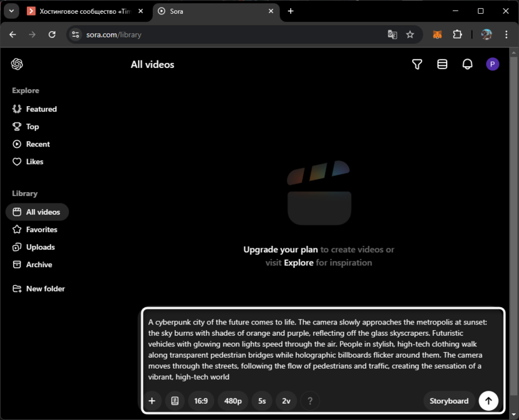The image size is (519, 420).
Task: Close the Sora tab
Action: (x=271, y=11)
